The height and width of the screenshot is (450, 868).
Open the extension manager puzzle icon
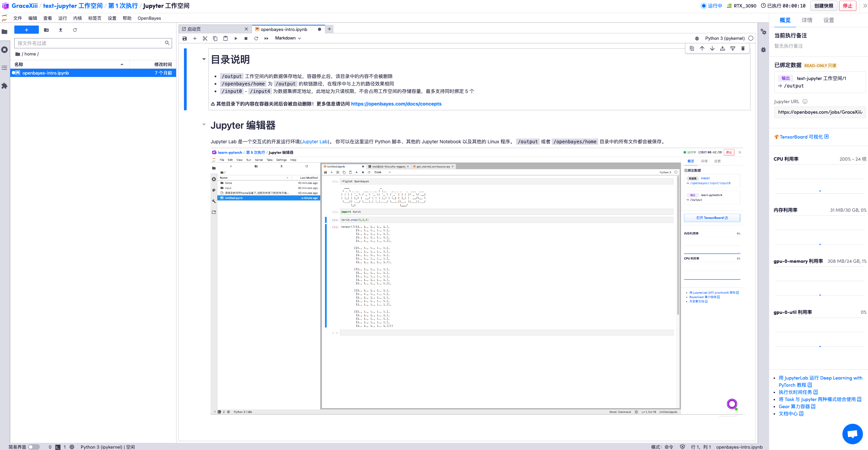4,86
